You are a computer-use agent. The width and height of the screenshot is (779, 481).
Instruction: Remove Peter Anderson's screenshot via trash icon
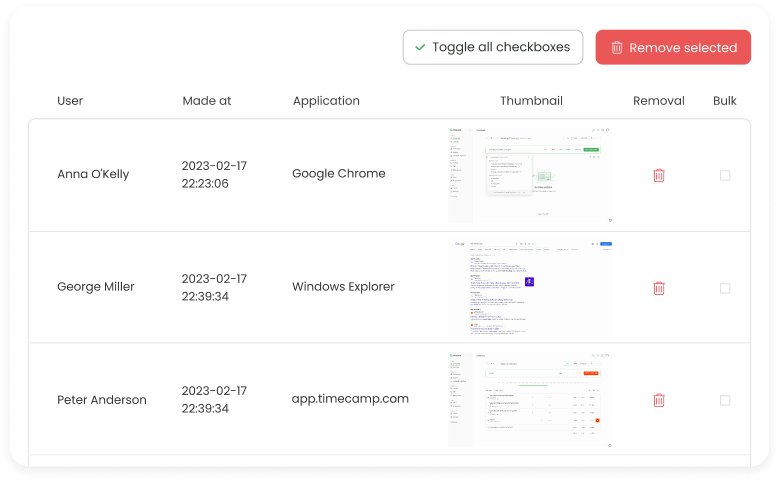click(658, 400)
